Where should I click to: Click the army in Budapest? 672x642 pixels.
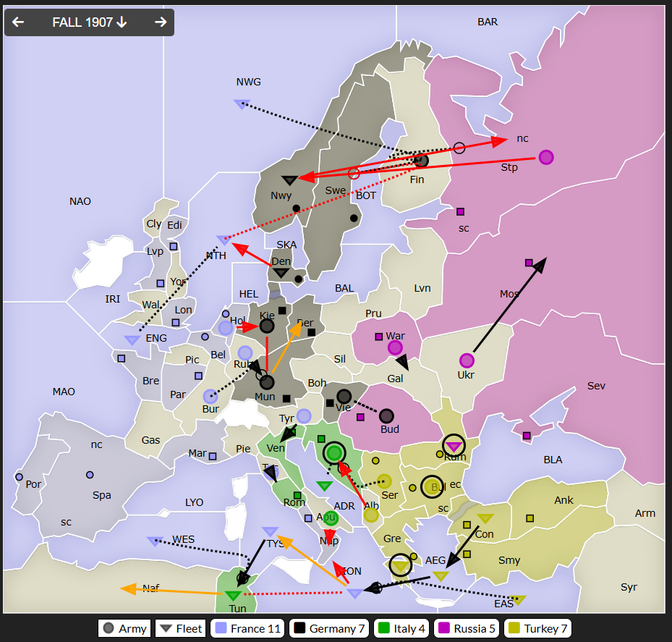tap(386, 415)
